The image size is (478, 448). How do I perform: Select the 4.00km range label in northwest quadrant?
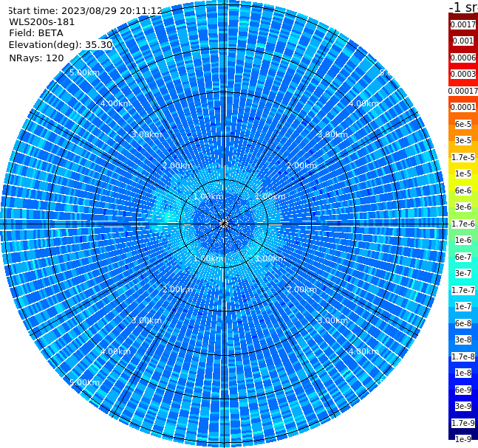click(115, 103)
